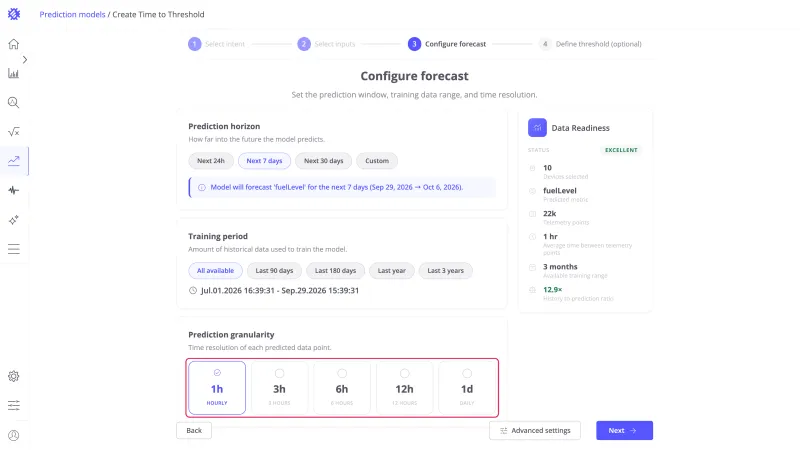
Task: Go to step 2 Select inputs
Action: point(327,44)
